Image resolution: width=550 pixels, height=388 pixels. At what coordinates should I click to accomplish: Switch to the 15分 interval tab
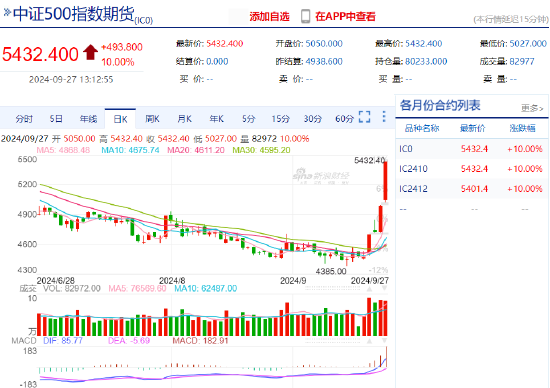(281, 119)
